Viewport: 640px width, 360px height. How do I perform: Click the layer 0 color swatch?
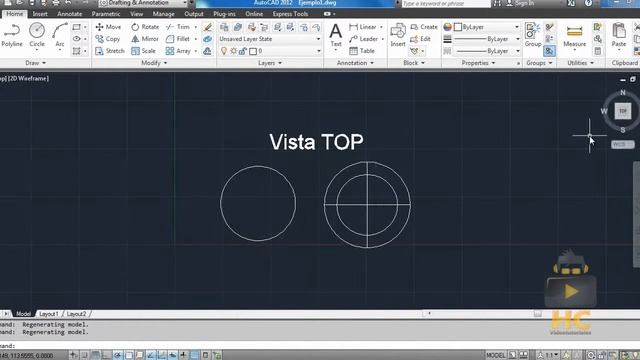click(253, 51)
